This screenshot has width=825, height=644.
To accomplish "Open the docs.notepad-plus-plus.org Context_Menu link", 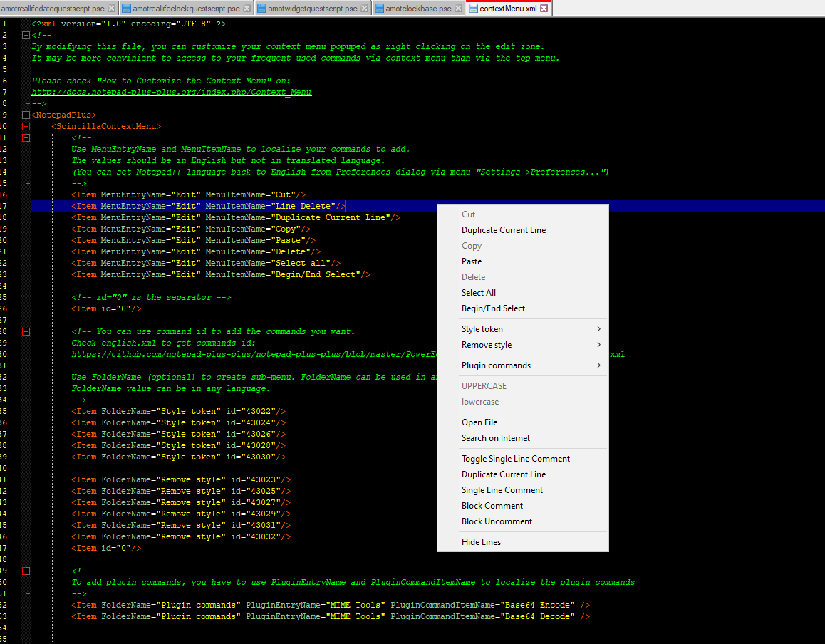I will (x=172, y=92).
